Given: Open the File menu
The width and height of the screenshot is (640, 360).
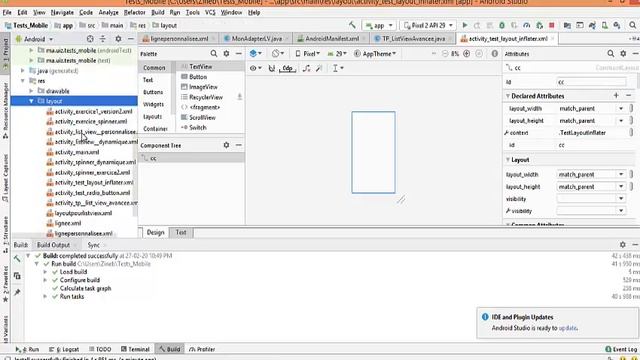Looking at the screenshot, I should click(7, 12).
